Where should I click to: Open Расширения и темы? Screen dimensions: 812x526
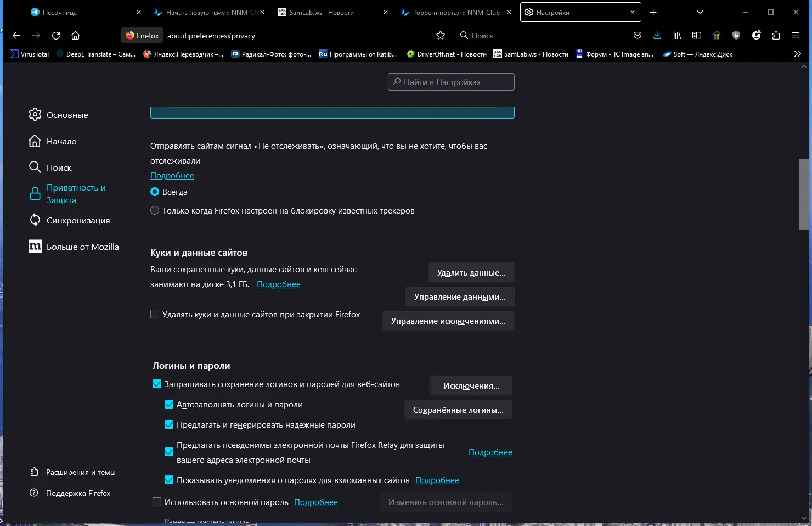tap(72, 472)
